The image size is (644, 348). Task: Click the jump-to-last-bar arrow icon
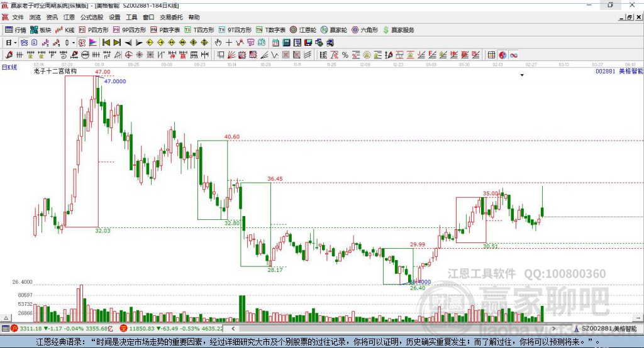[117, 42]
